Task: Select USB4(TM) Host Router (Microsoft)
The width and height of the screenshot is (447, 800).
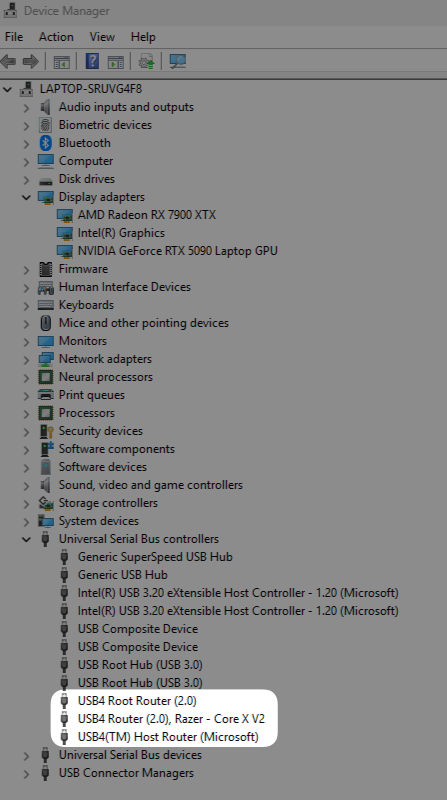Action: pyautogui.click(x=168, y=737)
